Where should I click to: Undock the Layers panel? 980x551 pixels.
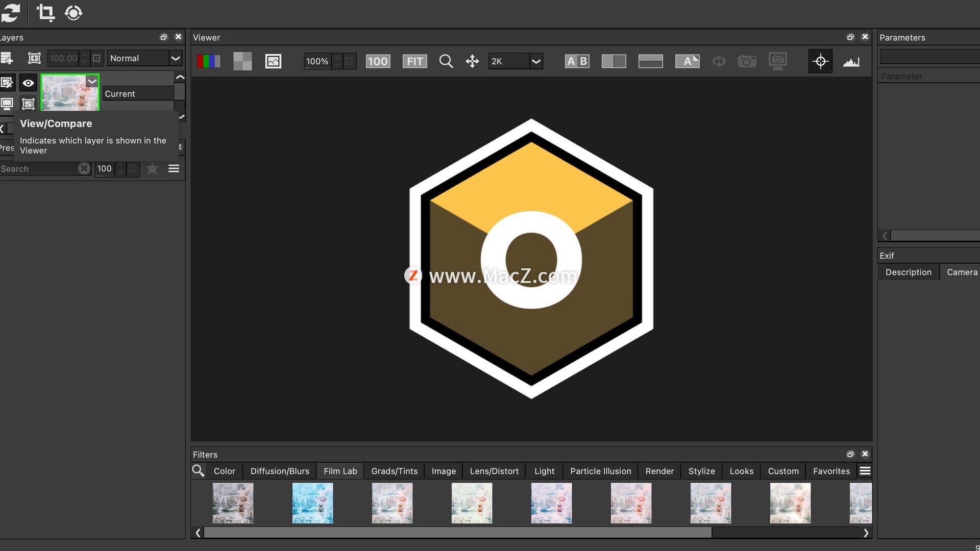164,37
